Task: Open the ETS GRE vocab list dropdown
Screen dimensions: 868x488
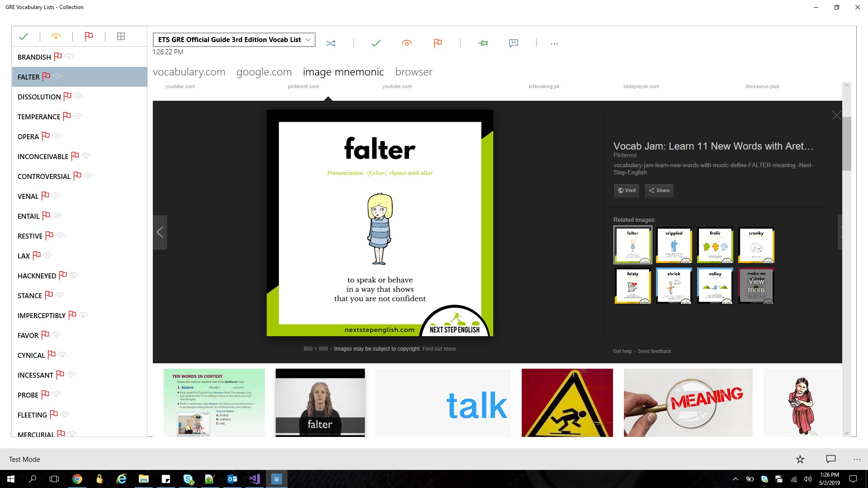Action: [x=234, y=40]
